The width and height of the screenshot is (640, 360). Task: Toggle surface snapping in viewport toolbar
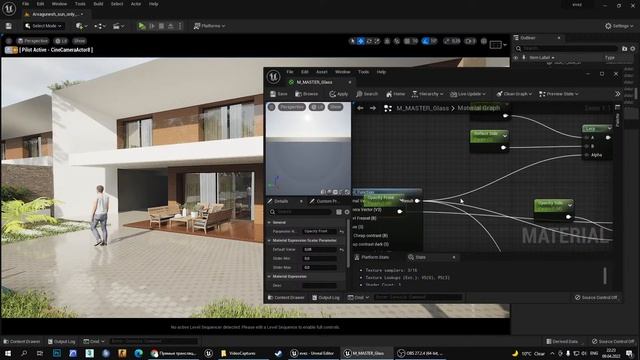pyautogui.click(x=396, y=41)
